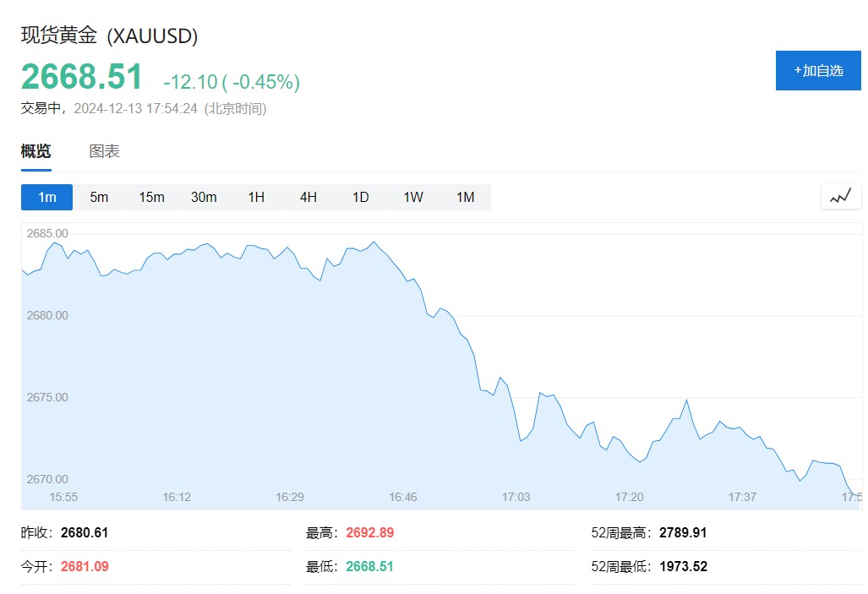The image size is (868, 594).
Task: Click the 16:46 time marker on chart
Action: click(x=403, y=497)
